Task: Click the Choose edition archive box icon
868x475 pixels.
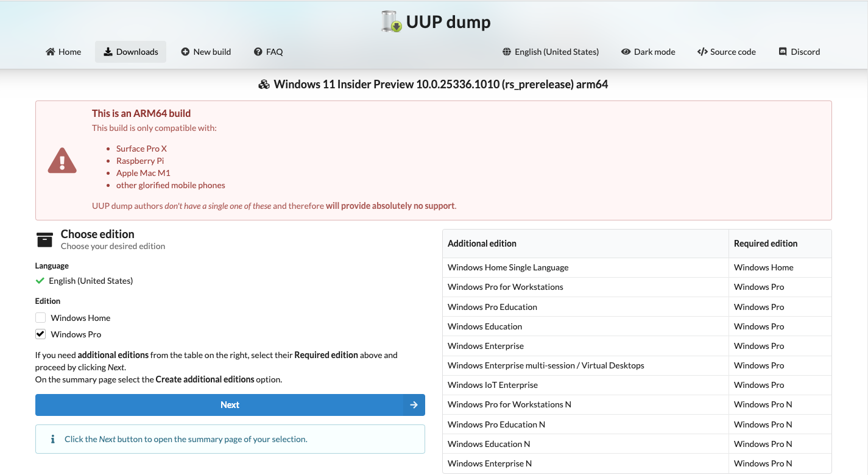Action: click(x=45, y=240)
